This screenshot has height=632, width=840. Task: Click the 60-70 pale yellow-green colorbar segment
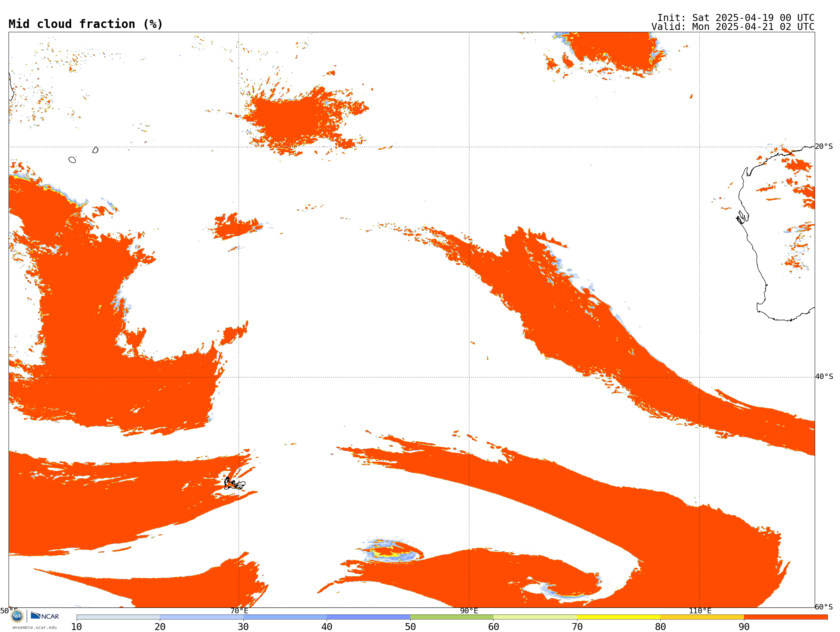(535, 617)
